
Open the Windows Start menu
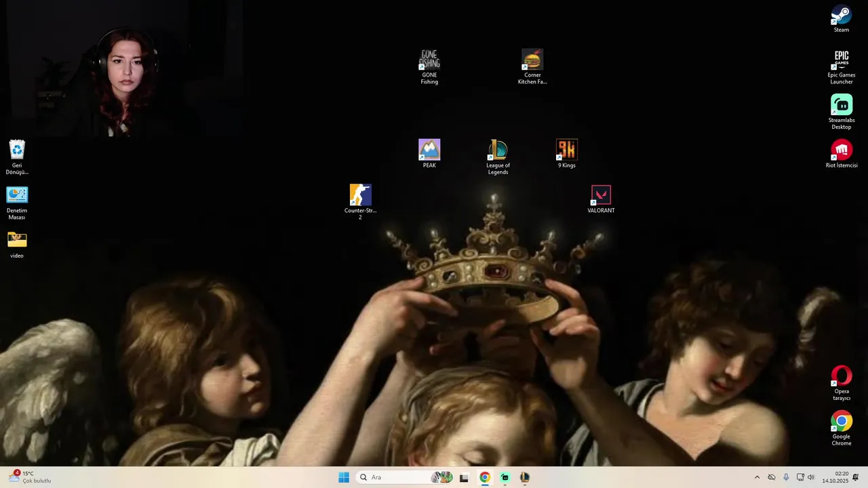[x=344, y=477]
